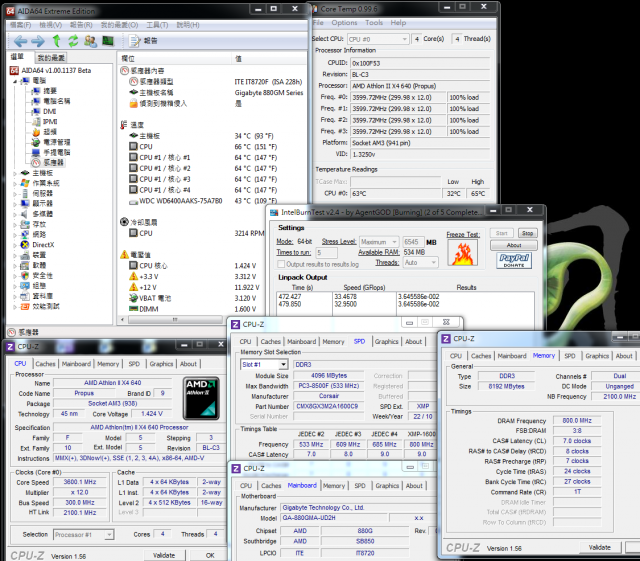Click AIDA64 horizontal scrollbar thumb
The image size is (640, 561).
175,320
